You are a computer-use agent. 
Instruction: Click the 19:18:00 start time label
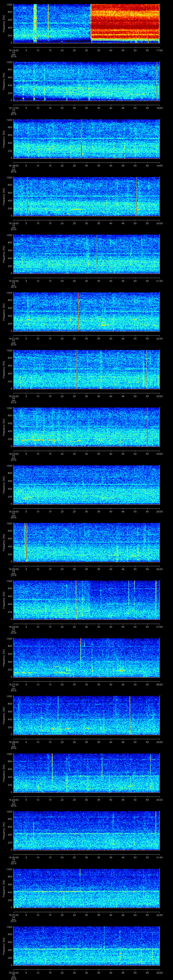(14, 166)
